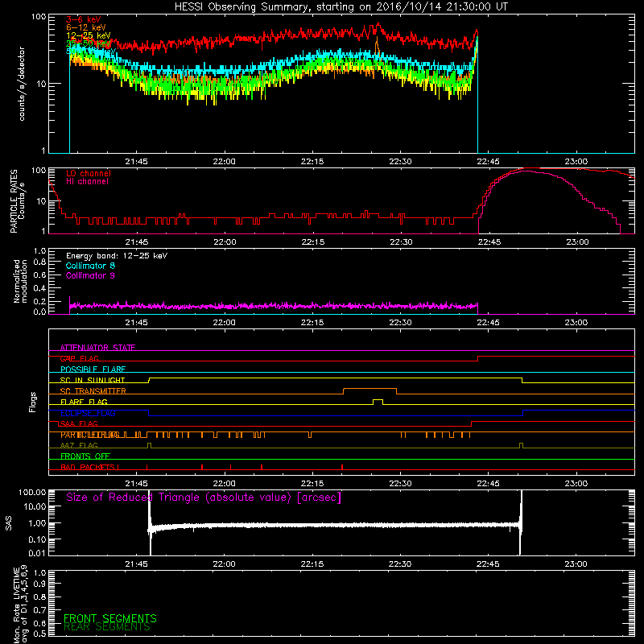Click the vertical Flags axis label
This screenshot has width=644, height=644.
click(33, 402)
